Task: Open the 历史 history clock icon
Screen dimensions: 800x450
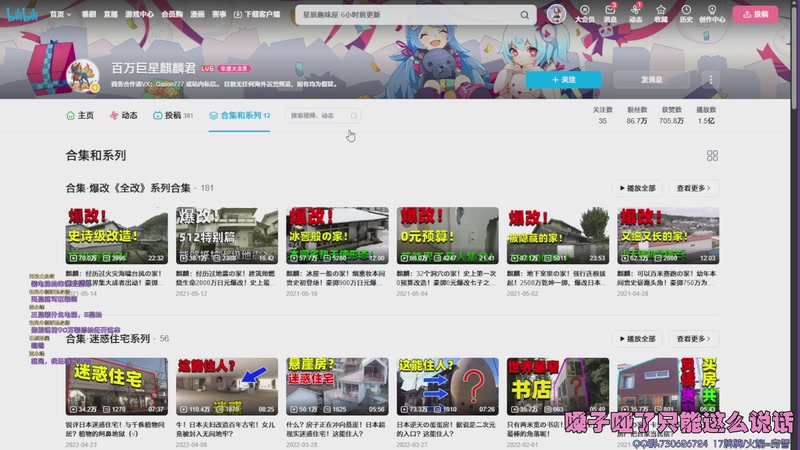Action: (x=686, y=14)
